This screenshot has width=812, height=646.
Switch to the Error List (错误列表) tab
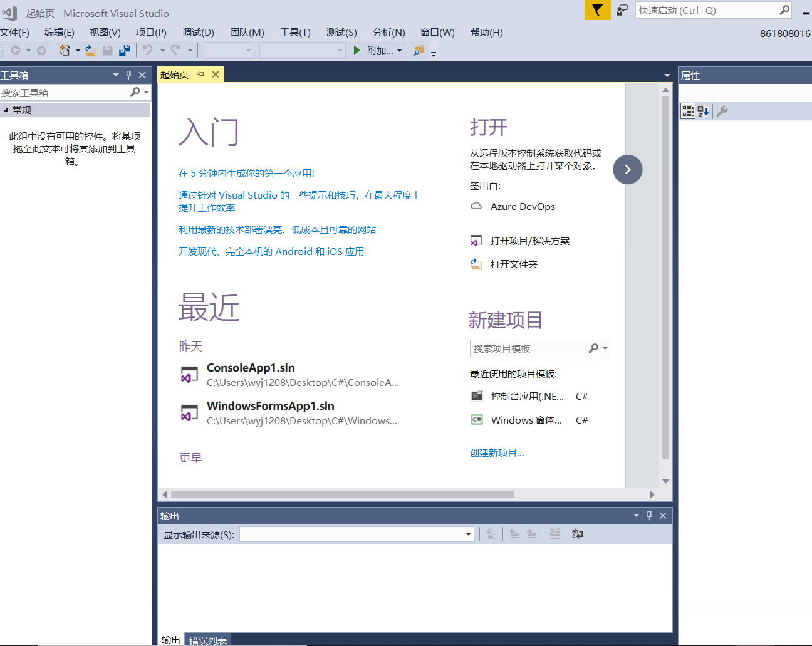pos(208,640)
